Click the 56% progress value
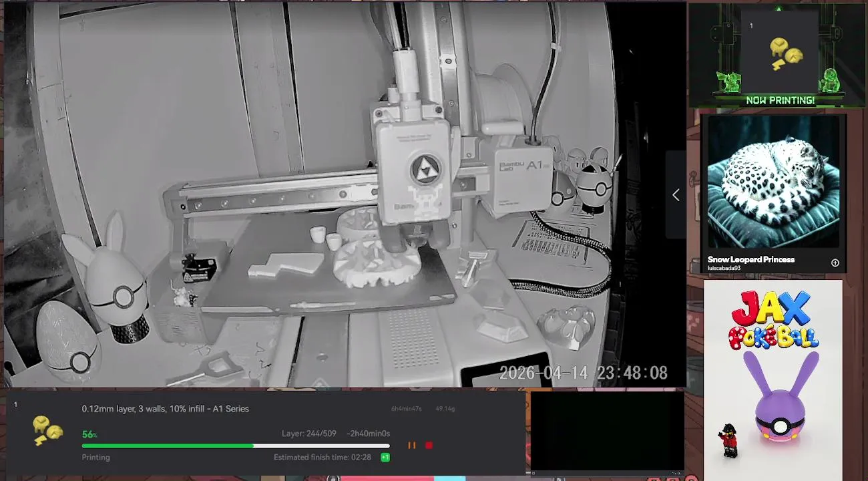This screenshot has width=868, height=481. 89,434
